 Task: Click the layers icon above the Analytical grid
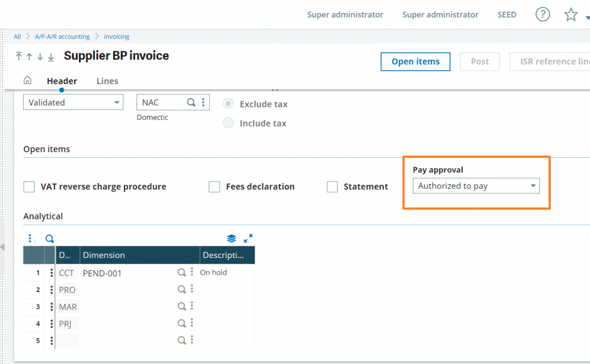click(x=232, y=238)
